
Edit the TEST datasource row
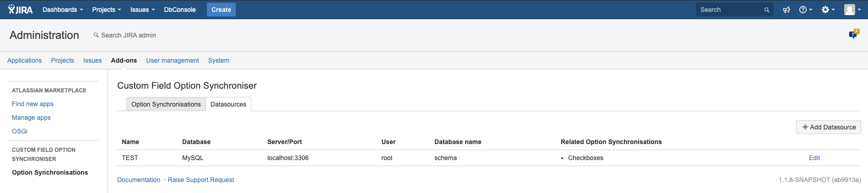[x=814, y=158]
